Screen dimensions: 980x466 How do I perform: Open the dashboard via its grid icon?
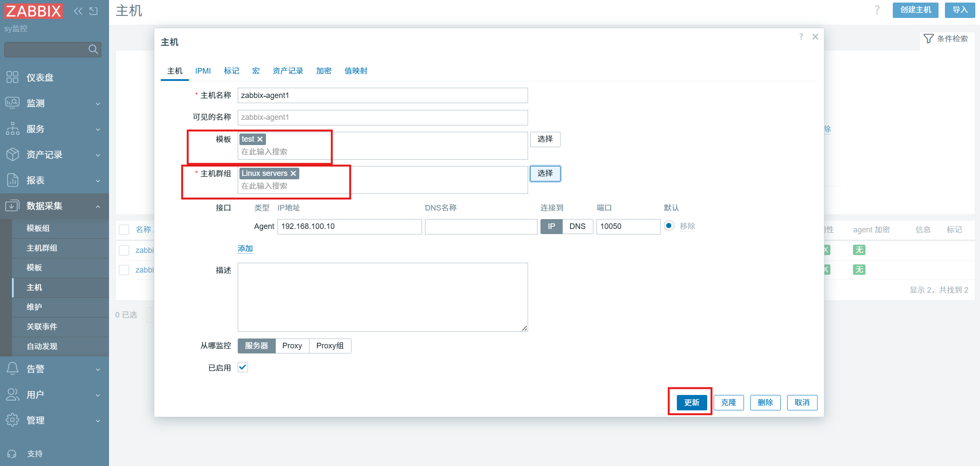[12, 77]
